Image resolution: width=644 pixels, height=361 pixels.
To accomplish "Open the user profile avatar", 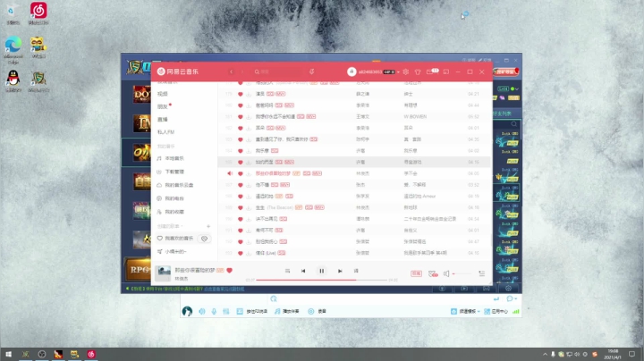I will point(352,71).
